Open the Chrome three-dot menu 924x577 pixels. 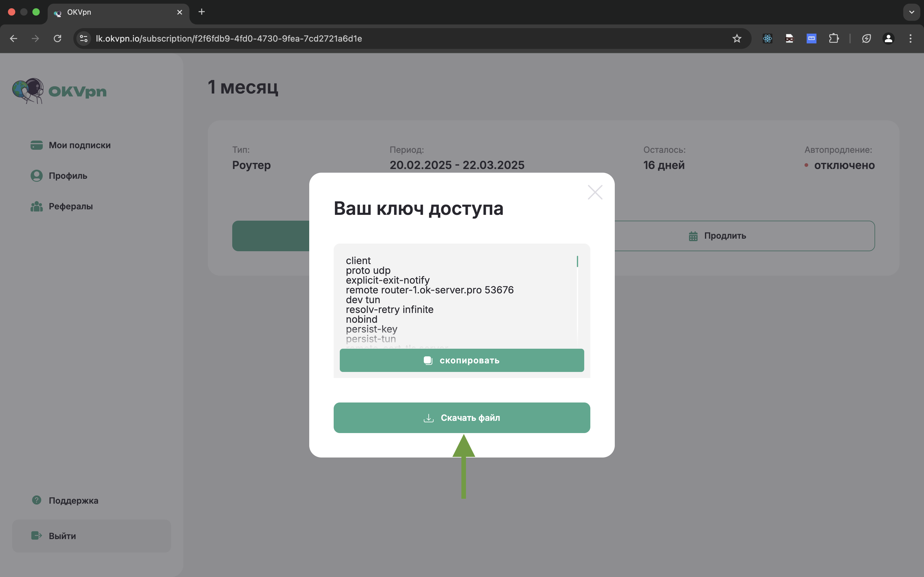pos(910,39)
